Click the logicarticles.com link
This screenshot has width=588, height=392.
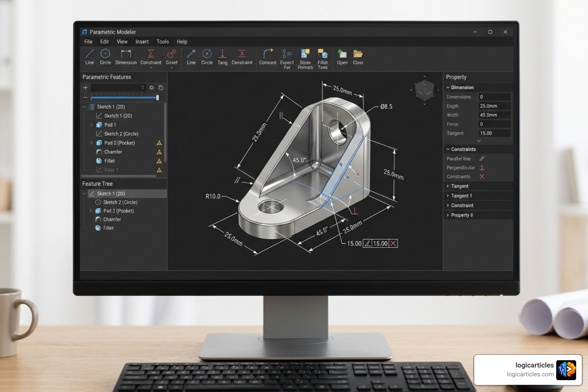[530, 374]
